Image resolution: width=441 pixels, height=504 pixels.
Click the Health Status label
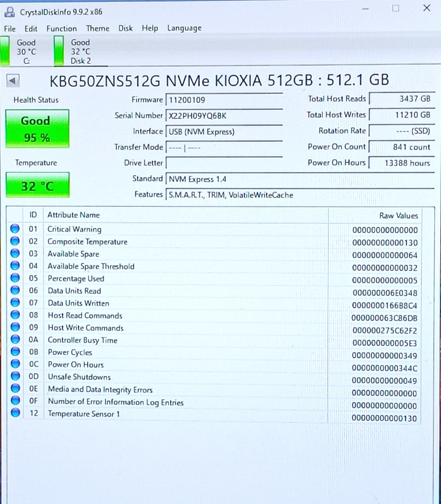(x=36, y=100)
